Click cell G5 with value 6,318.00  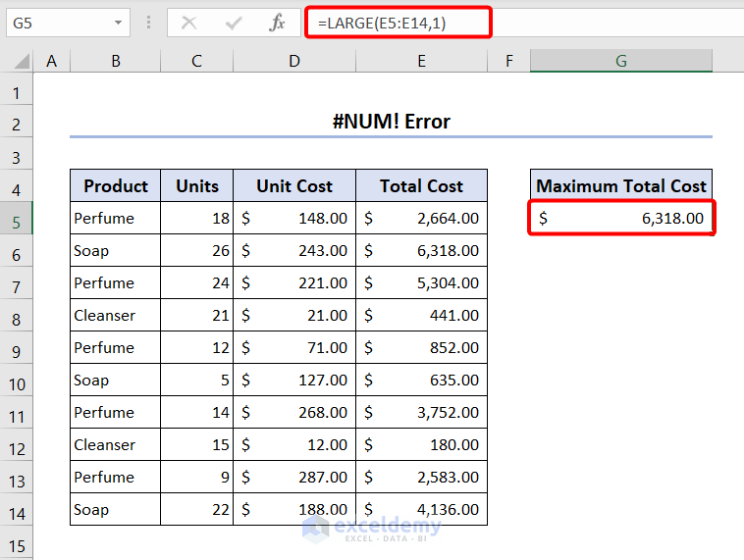[621, 219]
